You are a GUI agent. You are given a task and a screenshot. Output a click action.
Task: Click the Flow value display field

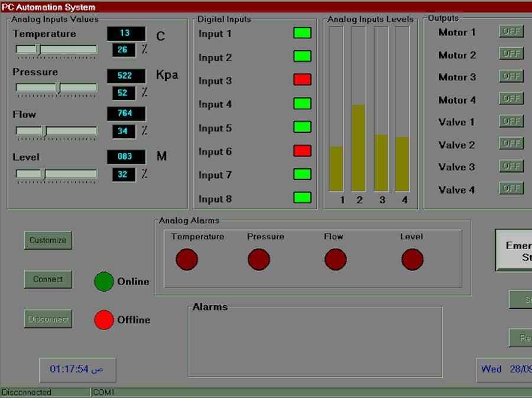[x=126, y=113]
